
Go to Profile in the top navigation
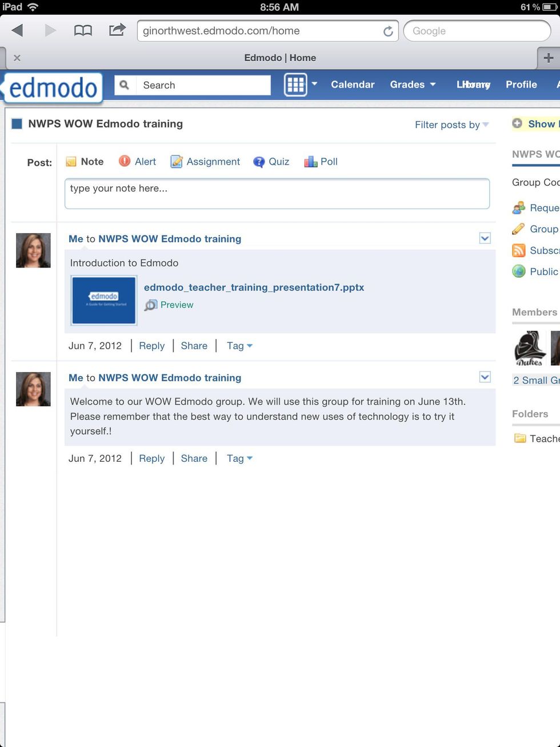(x=521, y=84)
